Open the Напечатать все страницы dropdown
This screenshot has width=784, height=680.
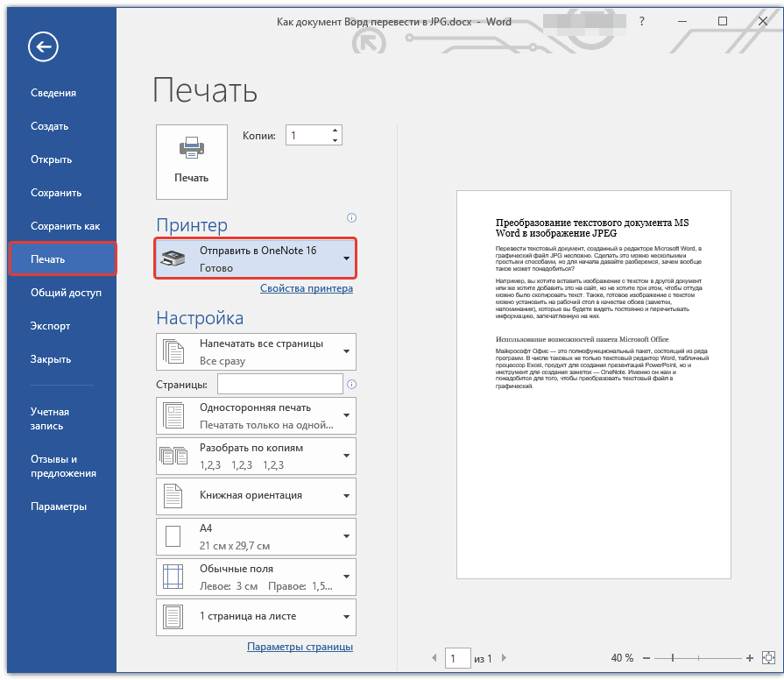[256, 351]
